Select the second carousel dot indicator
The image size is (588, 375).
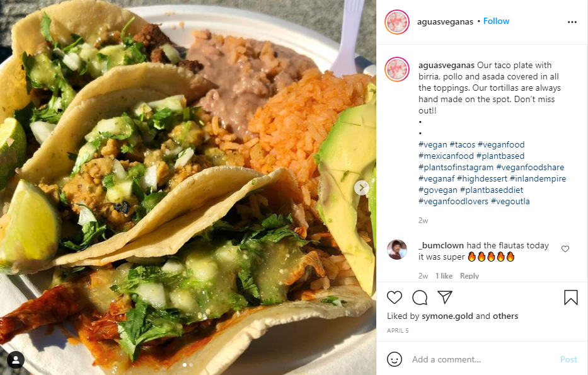pyautogui.click(x=191, y=365)
